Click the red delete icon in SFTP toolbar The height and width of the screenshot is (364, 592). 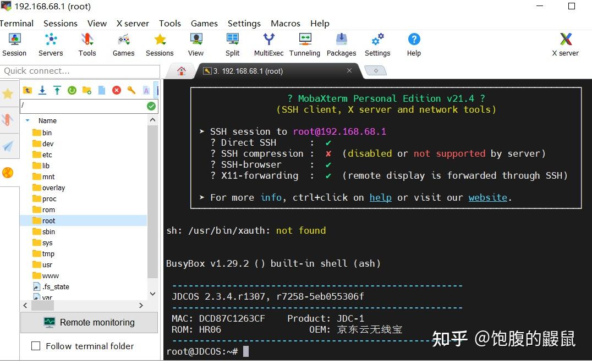(x=117, y=90)
